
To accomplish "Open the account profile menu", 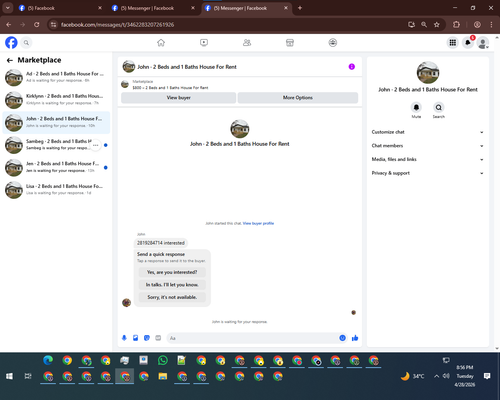I will click(483, 43).
